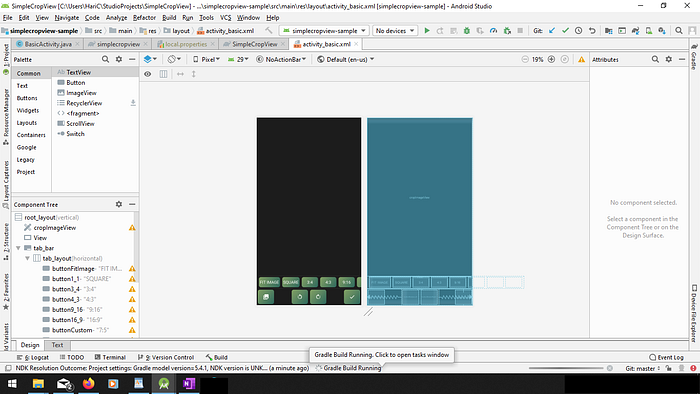Click Gradle Build Running status text
The image size is (700, 394).
click(352, 368)
